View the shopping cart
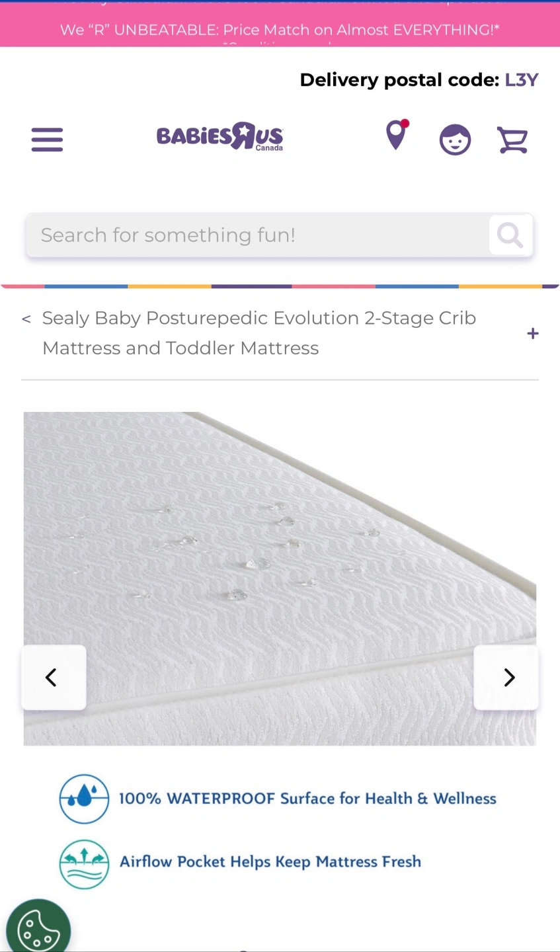 point(512,140)
